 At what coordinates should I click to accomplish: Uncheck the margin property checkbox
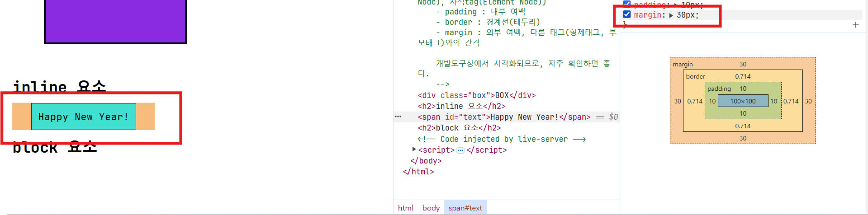pos(627,14)
